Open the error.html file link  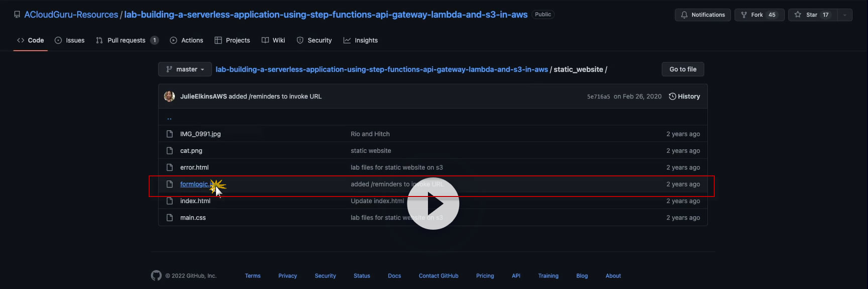tap(194, 167)
